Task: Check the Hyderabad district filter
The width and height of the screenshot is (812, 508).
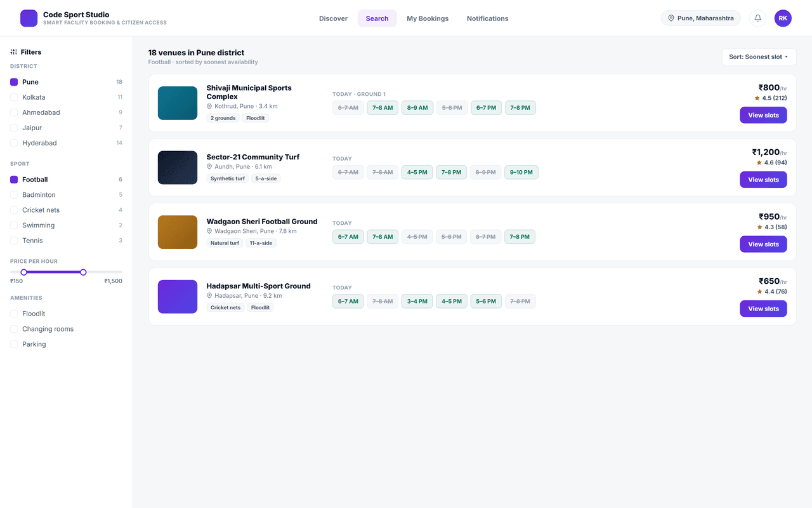Action: click(14, 143)
